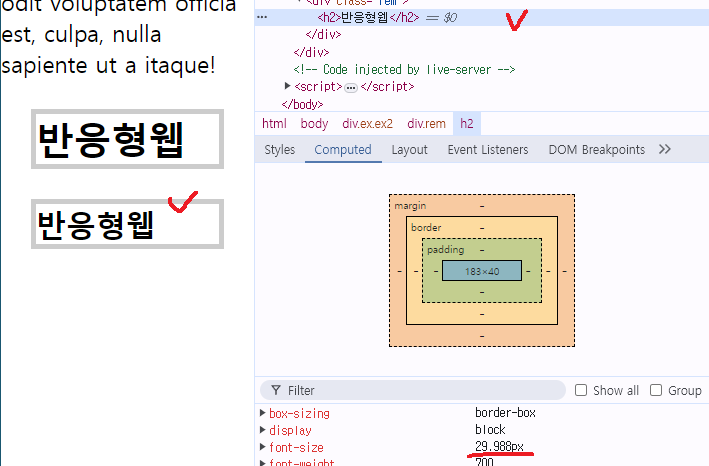
Task: Expand the script element node
Action: (x=287, y=86)
